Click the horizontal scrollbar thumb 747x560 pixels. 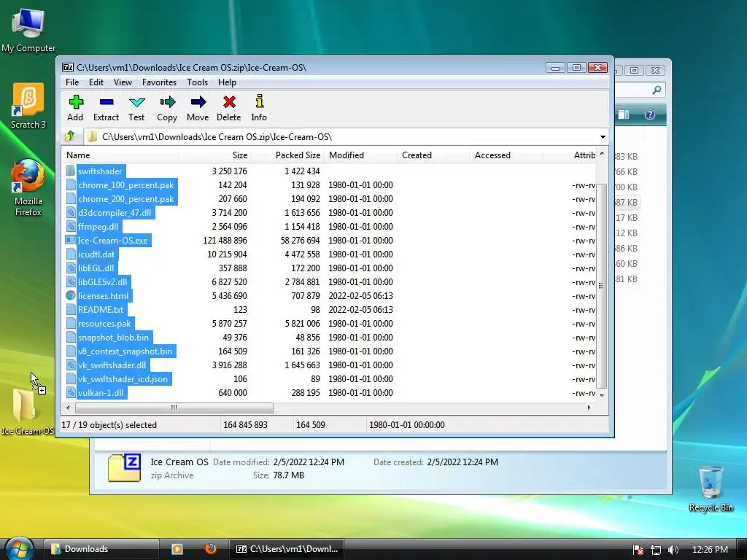174,408
